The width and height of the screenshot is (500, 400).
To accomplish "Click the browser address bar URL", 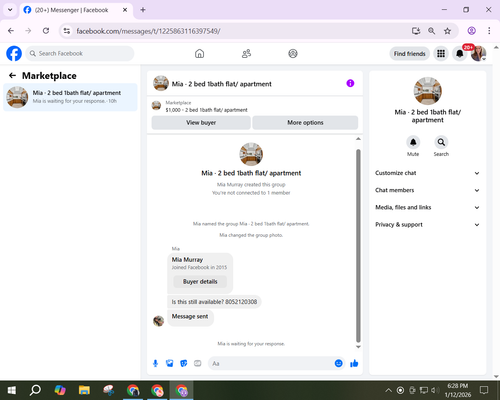I will [x=148, y=31].
